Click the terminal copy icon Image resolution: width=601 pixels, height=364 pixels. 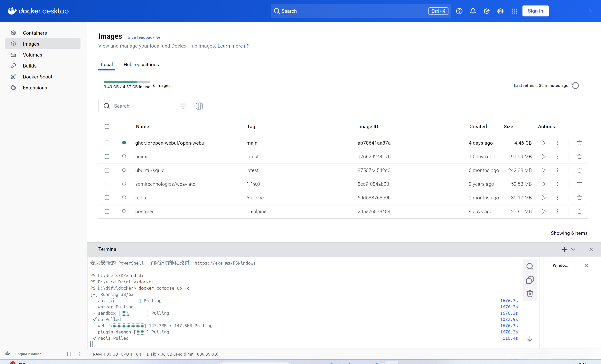click(x=530, y=280)
